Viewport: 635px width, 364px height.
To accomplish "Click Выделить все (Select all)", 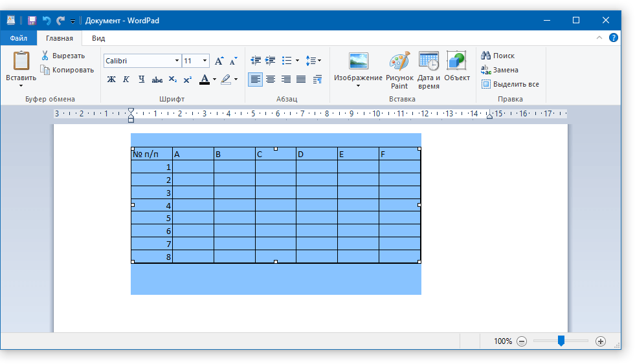I will pyautogui.click(x=510, y=84).
